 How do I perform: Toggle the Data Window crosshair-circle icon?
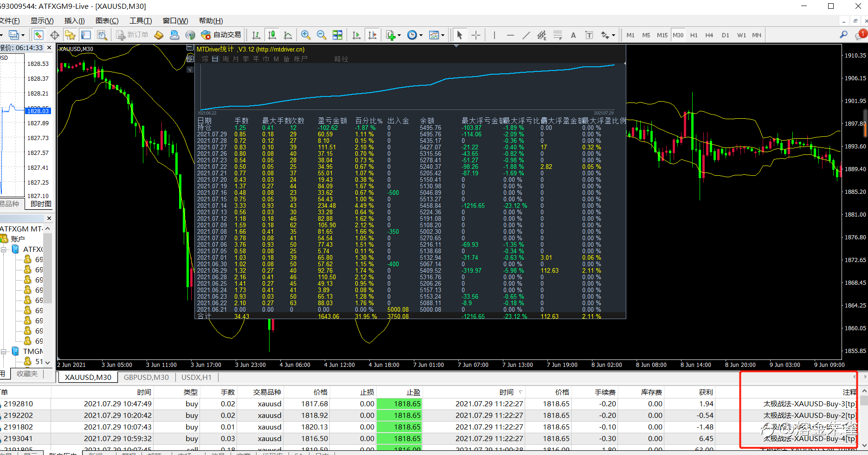(x=54, y=35)
